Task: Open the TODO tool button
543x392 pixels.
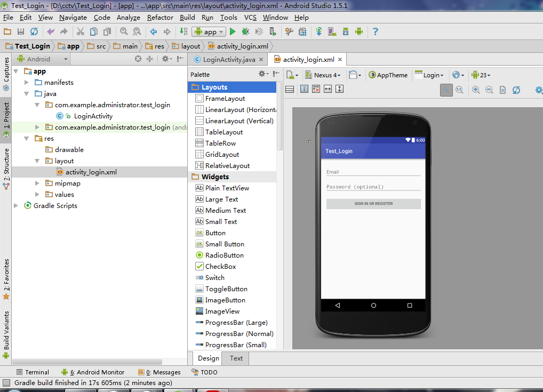Action: tap(205, 372)
